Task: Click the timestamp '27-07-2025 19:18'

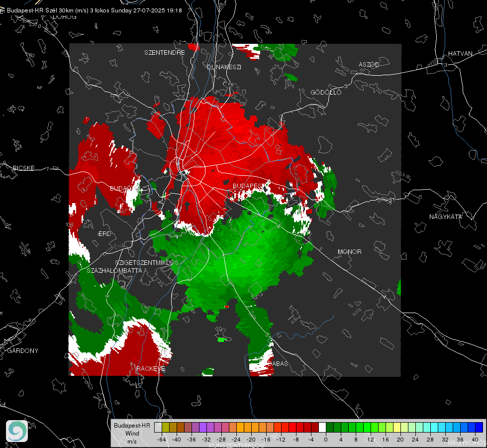Action: pos(158,10)
